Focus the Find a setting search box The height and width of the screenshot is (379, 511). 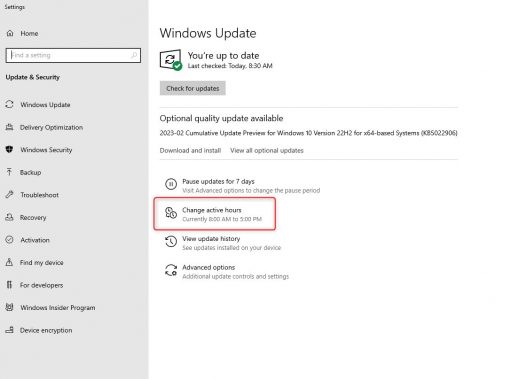pos(73,55)
